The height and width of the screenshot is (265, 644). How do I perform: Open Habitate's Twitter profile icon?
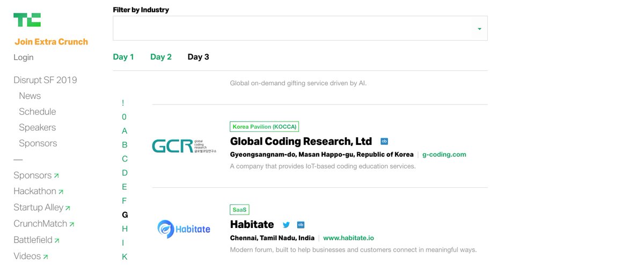(x=287, y=225)
